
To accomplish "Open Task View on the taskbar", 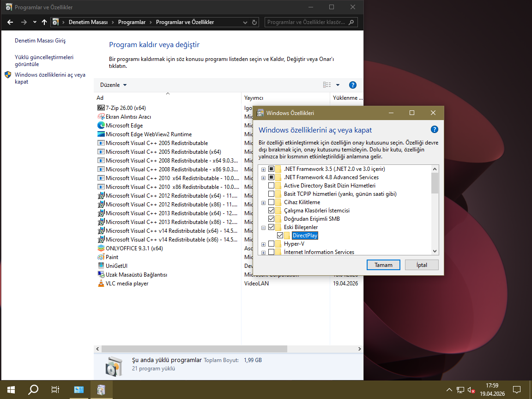I will pos(55,389).
